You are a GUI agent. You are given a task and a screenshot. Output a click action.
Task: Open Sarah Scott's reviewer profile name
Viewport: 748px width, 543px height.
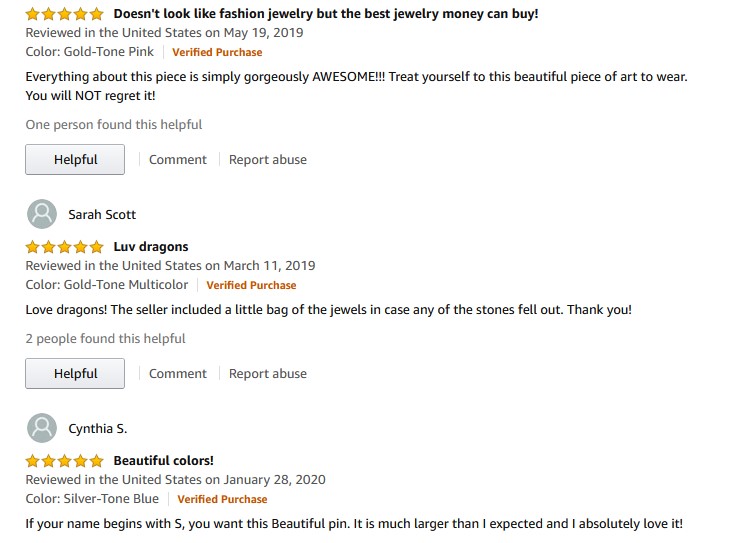102,215
